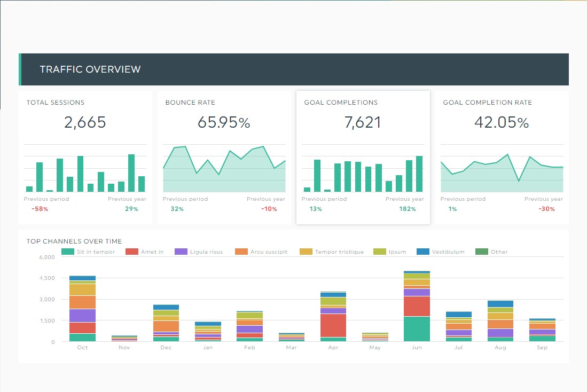Click the 'Sit in tempor' legend color swatch
The height and width of the screenshot is (392, 587).
point(68,252)
